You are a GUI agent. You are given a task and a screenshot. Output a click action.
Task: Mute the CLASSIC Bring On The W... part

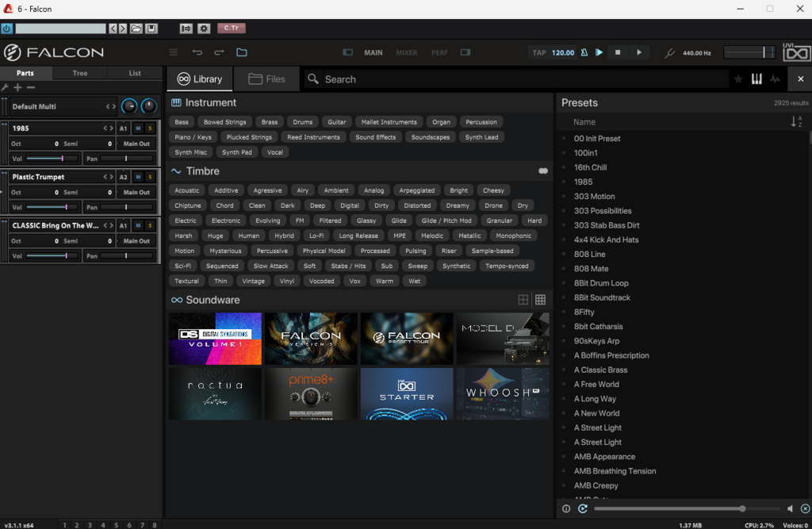click(x=138, y=225)
